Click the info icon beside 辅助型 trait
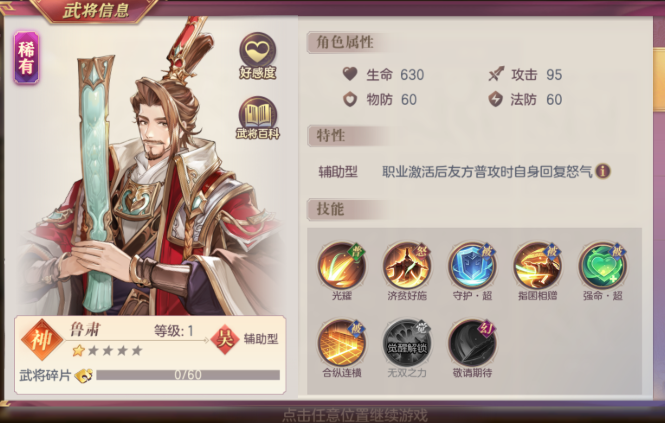Image resolution: width=665 pixels, height=423 pixels. [603, 171]
